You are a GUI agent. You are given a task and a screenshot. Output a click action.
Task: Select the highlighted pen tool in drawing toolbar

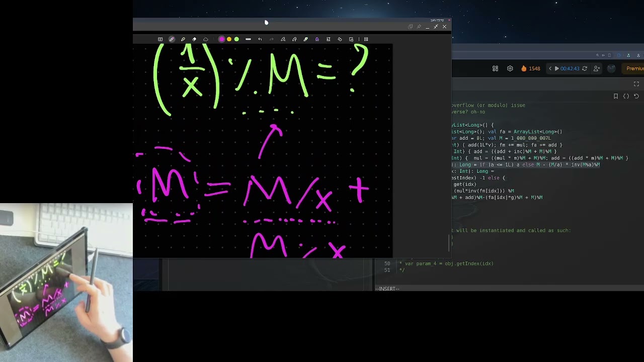[x=172, y=39]
